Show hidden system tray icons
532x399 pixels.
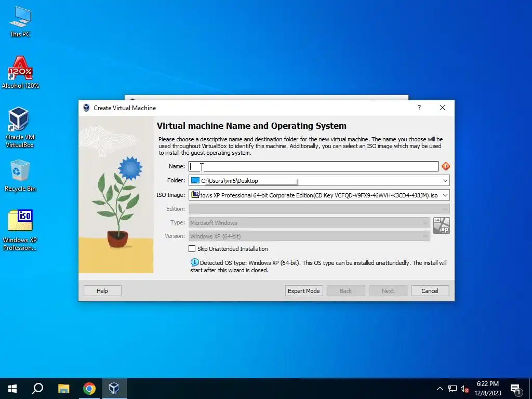coord(440,389)
